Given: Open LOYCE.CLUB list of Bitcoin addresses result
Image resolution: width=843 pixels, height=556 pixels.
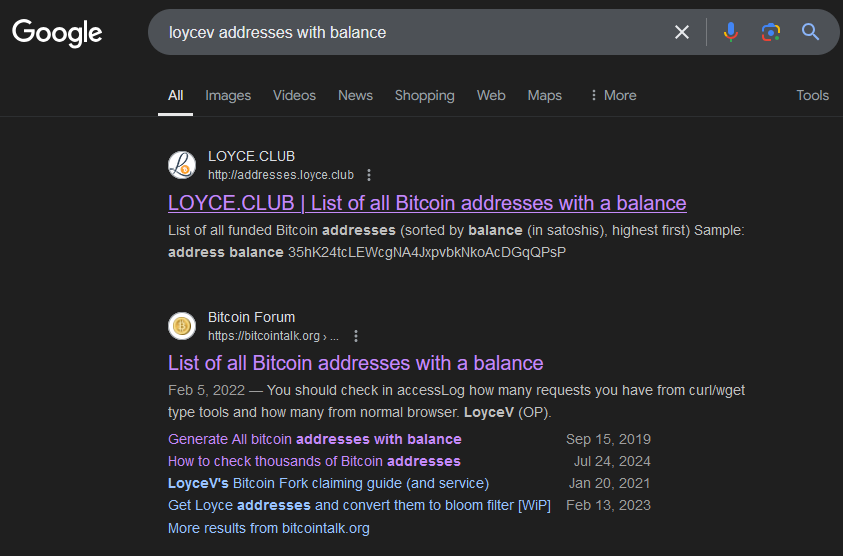Looking at the screenshot, I should click(427, 203).
